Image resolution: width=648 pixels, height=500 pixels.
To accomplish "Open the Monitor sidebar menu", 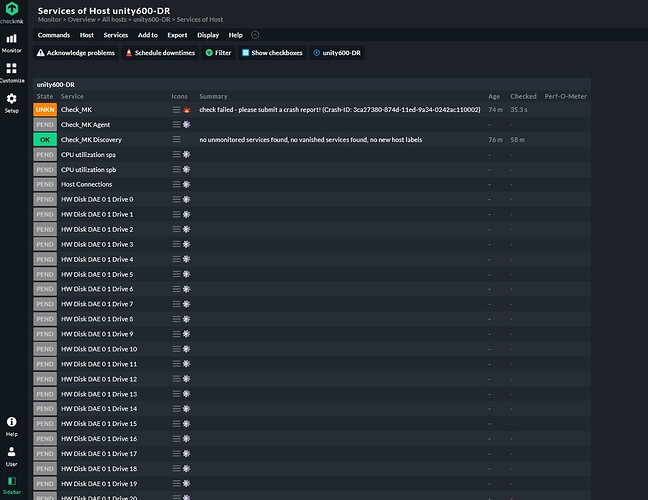I will click(11, 41).
